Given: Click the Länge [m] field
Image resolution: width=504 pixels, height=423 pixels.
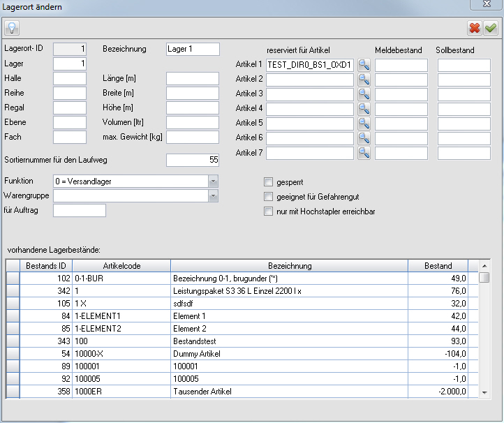Looking at the screenshot, I should point(193,78).
